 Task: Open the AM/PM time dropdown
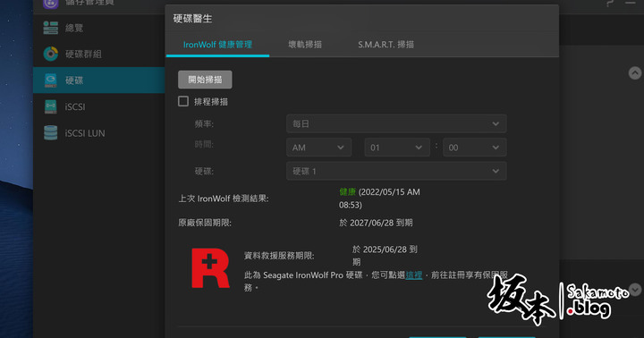[x=318, y=148]
